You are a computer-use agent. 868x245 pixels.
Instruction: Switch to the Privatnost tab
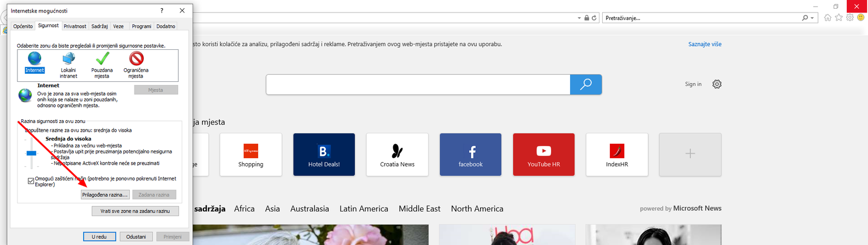pos(75,26)
